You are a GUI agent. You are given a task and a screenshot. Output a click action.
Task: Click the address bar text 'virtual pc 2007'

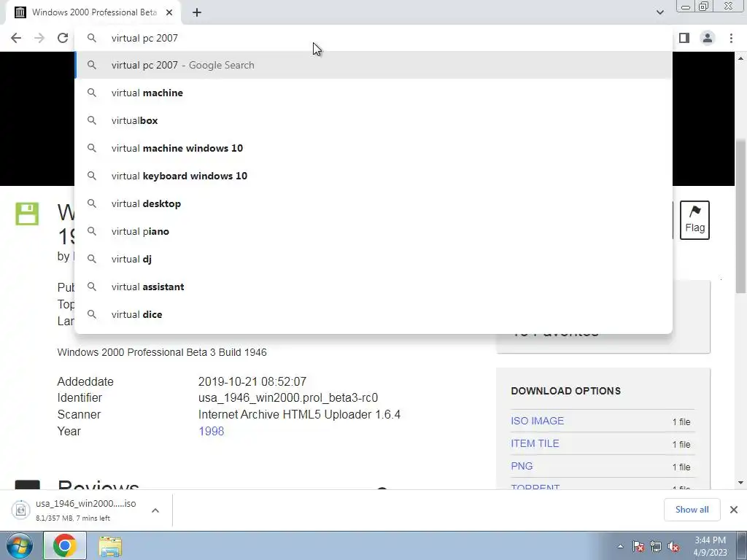[x=144, y=38]
